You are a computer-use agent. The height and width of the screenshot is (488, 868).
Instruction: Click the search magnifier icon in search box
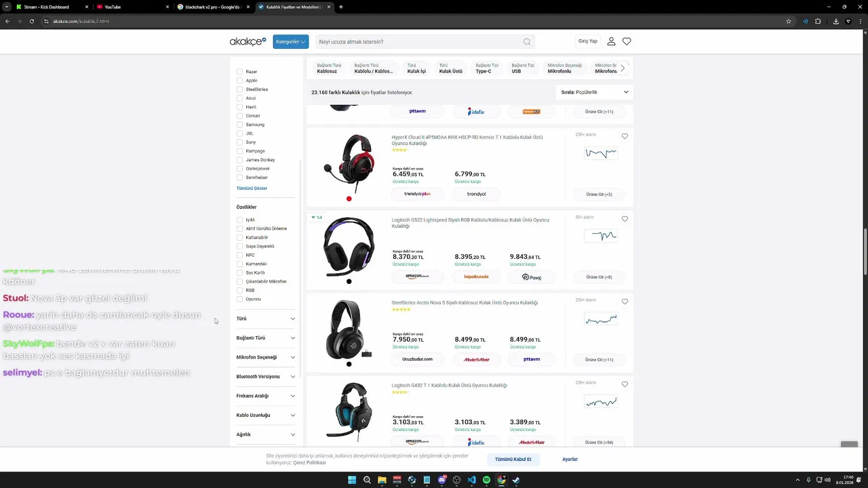click(x=527, y=42)
